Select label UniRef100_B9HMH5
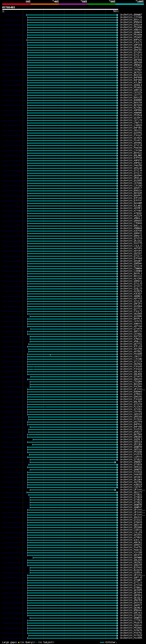The width and height of the screenshot is (146, 644). coord(131,100)
